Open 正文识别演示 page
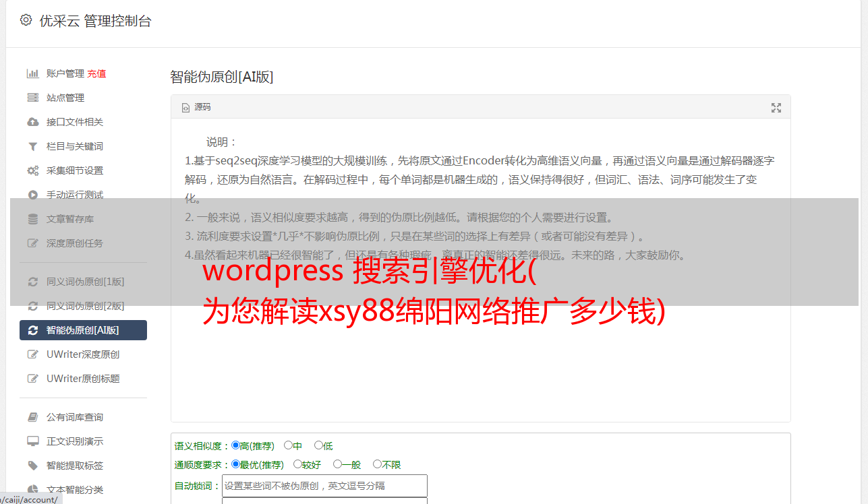Image resolution: width=868 pixels, height=504 pixels. [75, 441]
